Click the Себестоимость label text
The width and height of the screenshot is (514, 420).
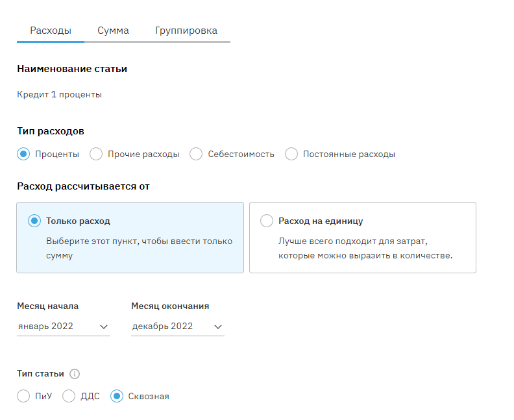click(x=241, y=154)
